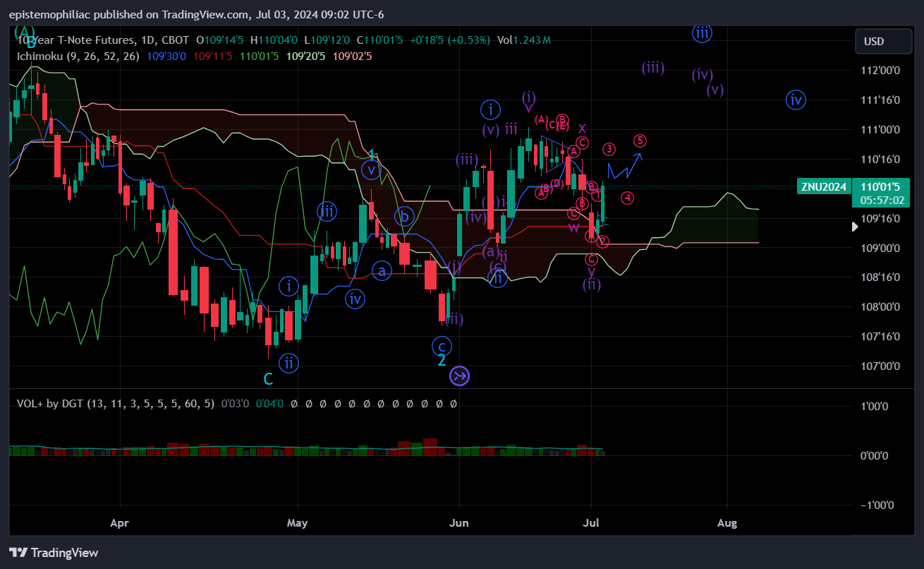Click the 109'00'0 price axis label
The width and height of the screenshot is (924, 569).
(880, 248)
